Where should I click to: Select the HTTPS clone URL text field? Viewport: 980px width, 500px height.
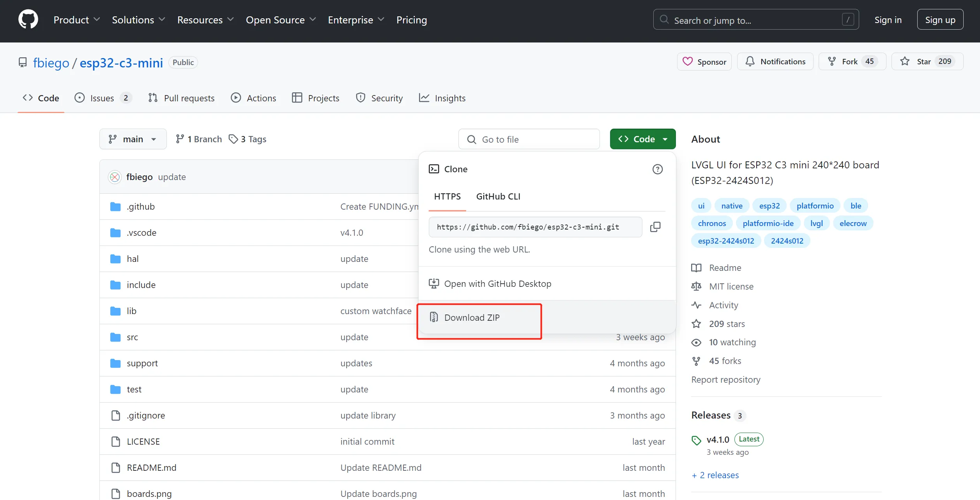coord(535,227)
